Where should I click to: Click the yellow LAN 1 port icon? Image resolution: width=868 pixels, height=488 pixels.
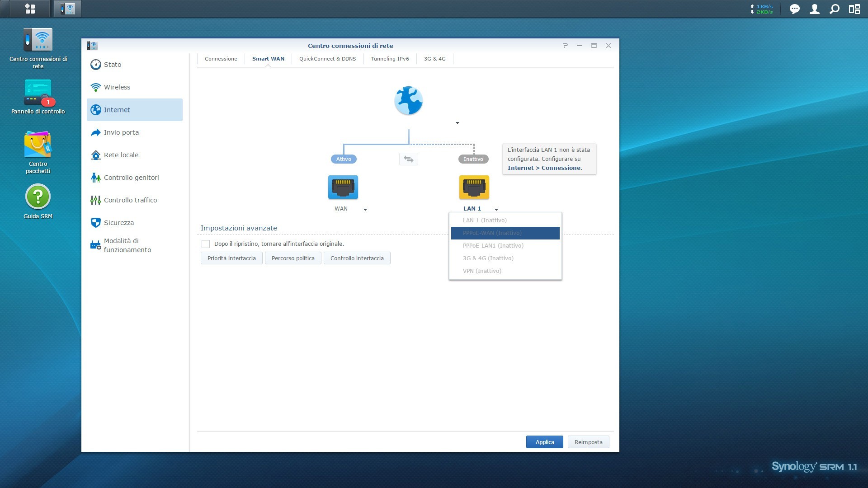[x=474, y=187]
